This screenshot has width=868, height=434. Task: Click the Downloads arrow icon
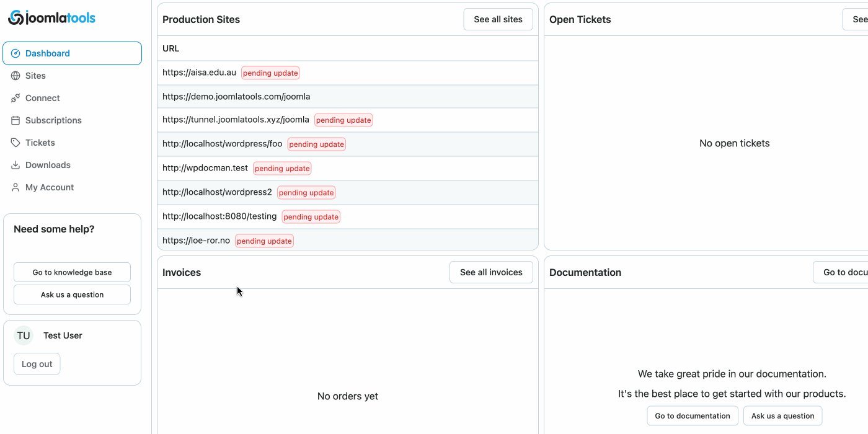[15, 165]
